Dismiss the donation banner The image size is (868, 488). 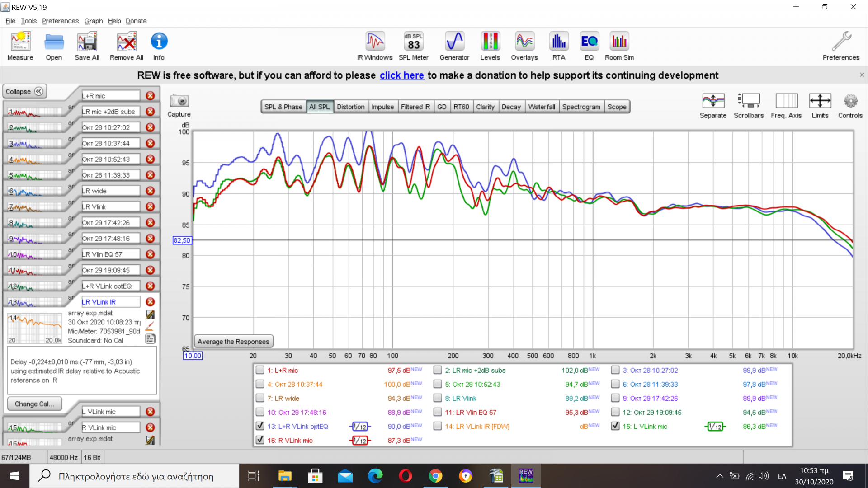[862, 75]
